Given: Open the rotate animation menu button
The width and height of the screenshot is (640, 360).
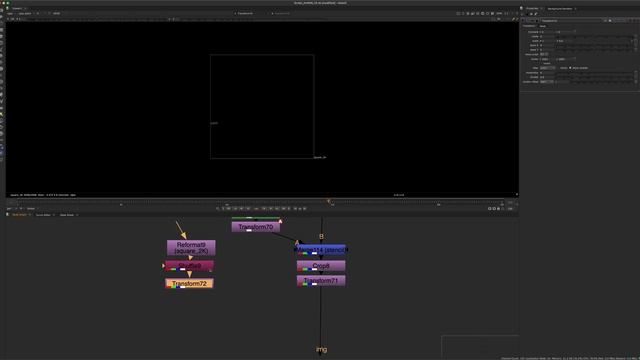Looking at the screenshot, I should click(x=636, y=37).
